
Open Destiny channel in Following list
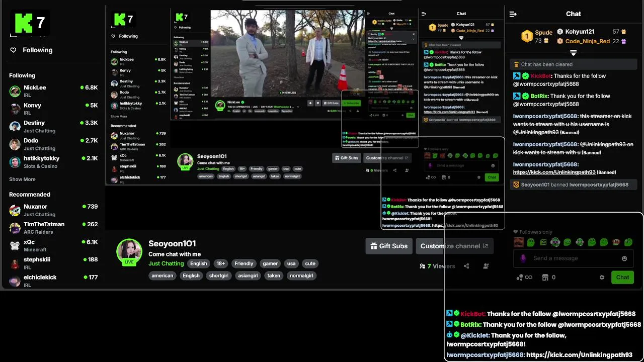[53, 126]
